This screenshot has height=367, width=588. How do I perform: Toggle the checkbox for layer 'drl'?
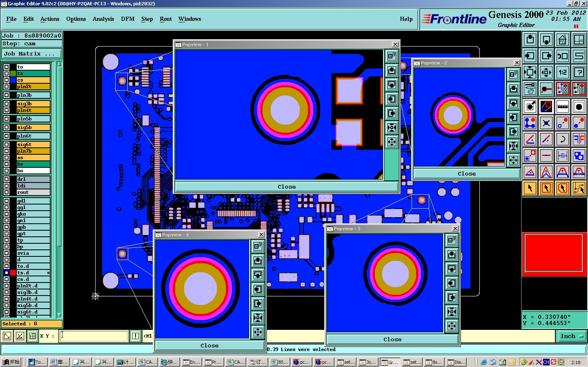coord(7,179)
